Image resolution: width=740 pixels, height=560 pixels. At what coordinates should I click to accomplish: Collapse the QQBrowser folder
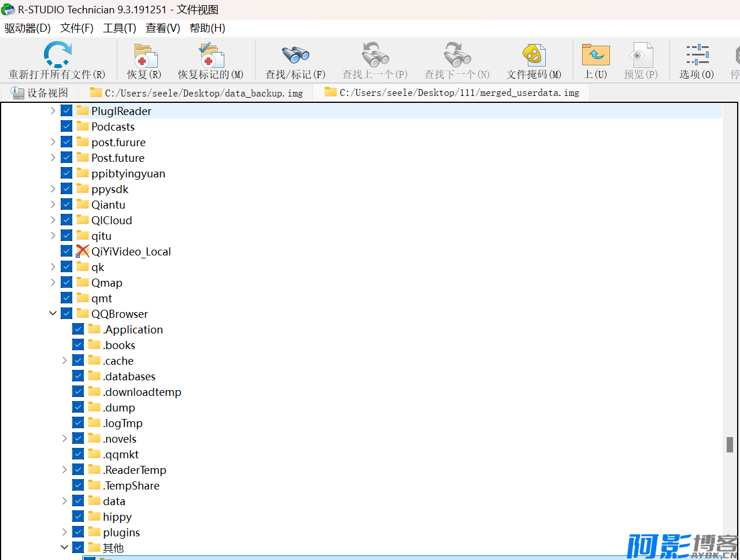53,313
